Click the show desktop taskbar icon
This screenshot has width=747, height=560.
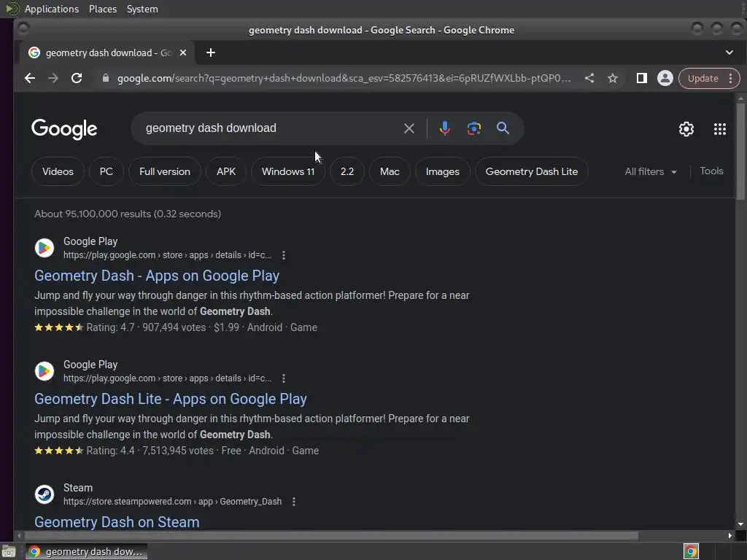(x=9, y=552)
